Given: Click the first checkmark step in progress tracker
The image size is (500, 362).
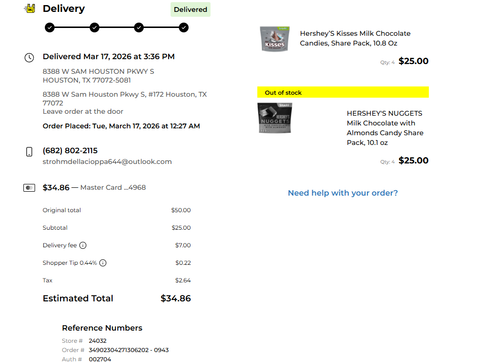Looking at the screenshot, I should (50, 27).
